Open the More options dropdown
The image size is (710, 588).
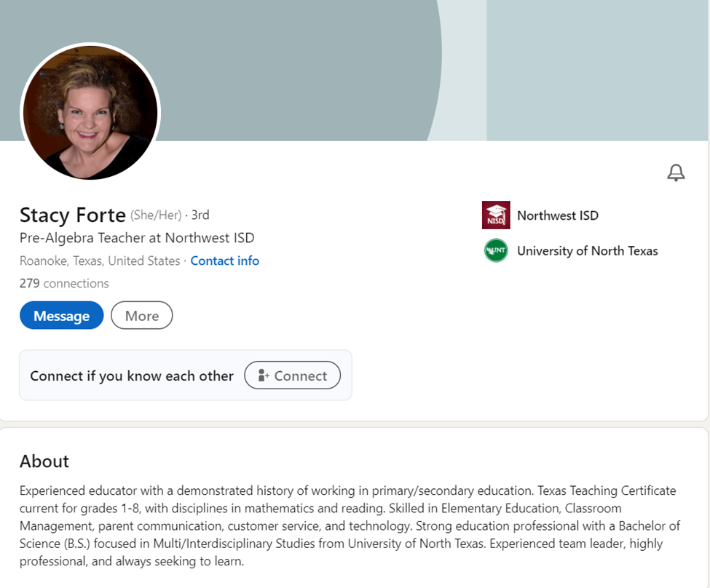[142, 316]
